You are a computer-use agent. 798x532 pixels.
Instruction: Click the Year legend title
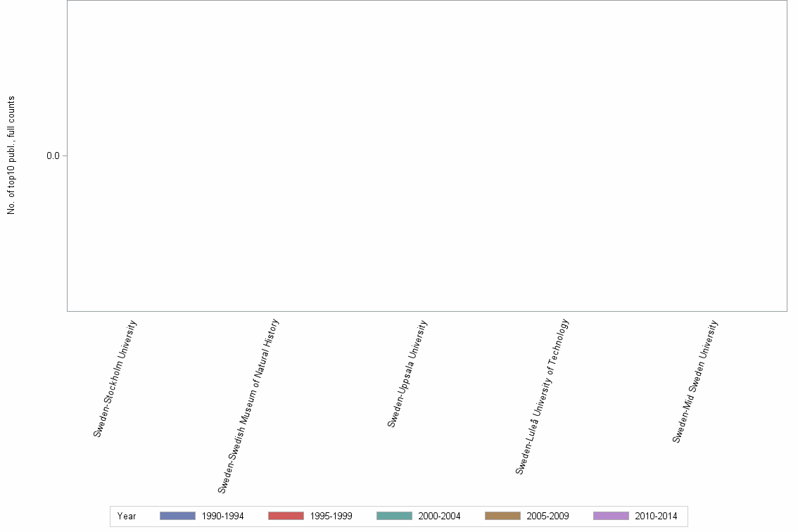(x=127, y=516)
